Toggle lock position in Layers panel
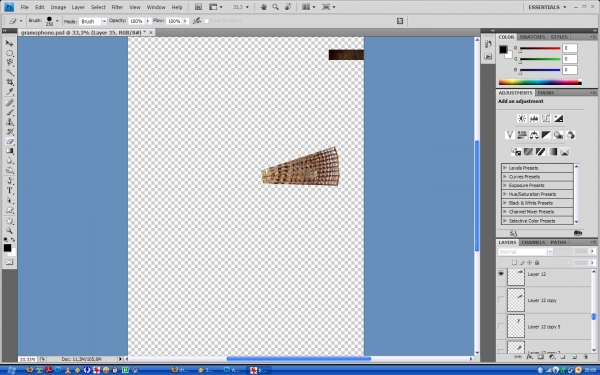 (x=530, y=262)
